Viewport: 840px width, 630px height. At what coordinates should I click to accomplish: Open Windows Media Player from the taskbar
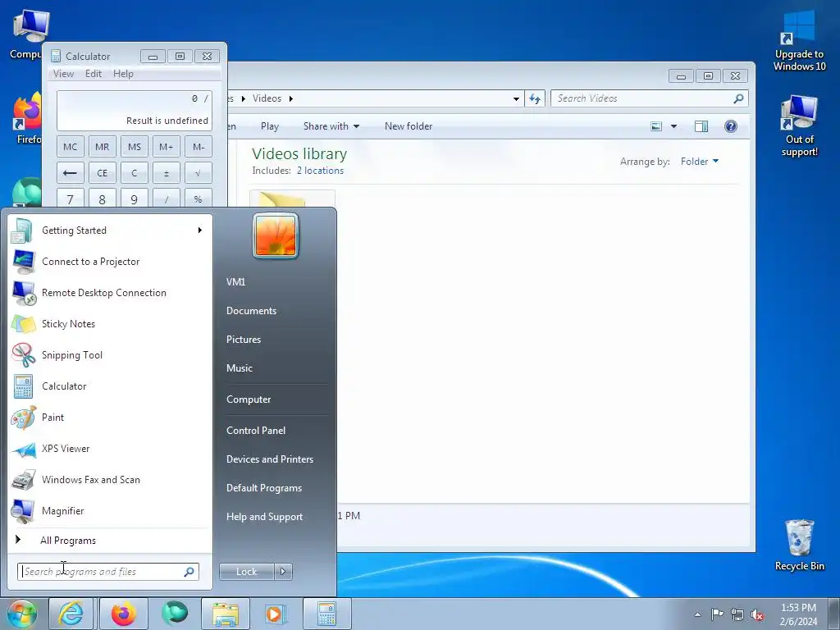[x=276, y=614]
